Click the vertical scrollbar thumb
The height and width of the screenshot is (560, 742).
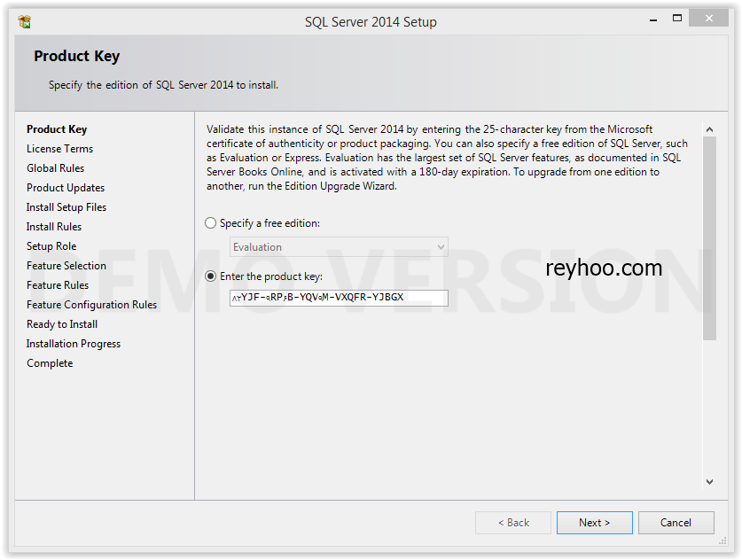709,238
